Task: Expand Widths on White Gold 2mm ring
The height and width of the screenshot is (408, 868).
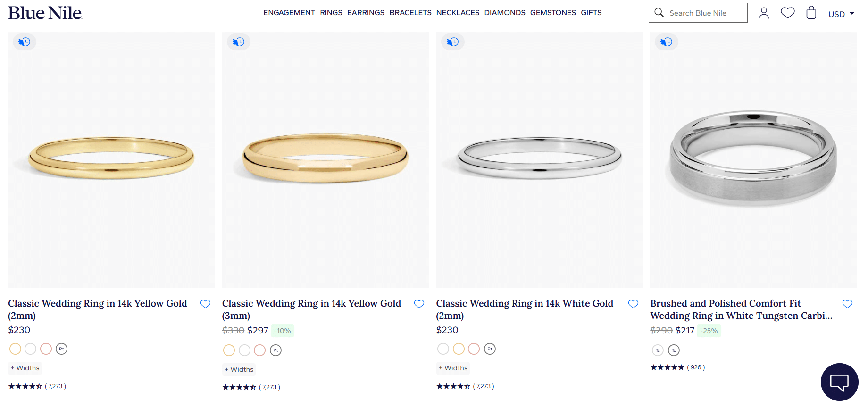Action: [453, 368]
